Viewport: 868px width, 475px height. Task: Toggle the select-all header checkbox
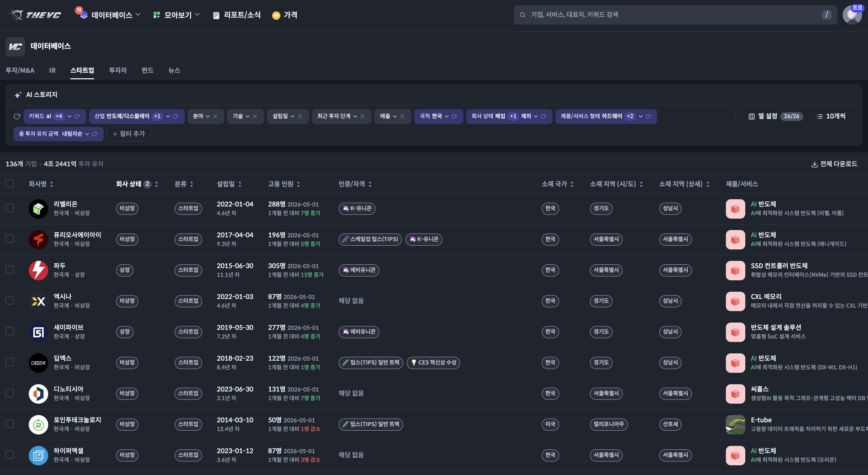[x=10, y=183]
